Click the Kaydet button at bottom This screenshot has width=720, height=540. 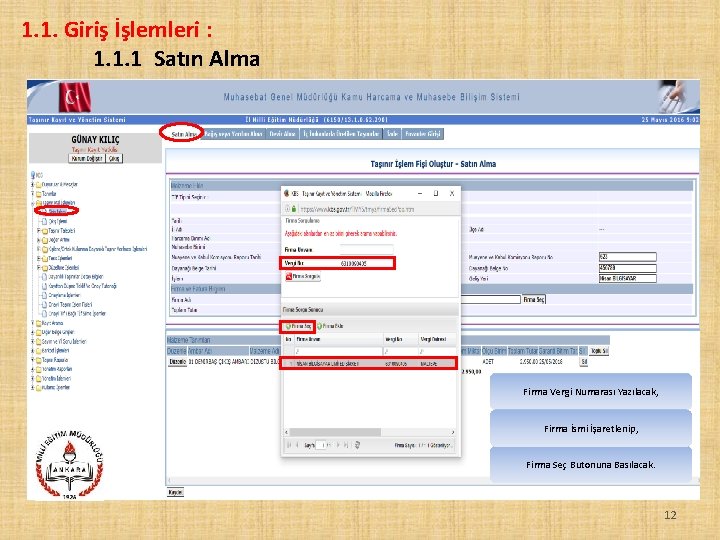coord(175,492)
